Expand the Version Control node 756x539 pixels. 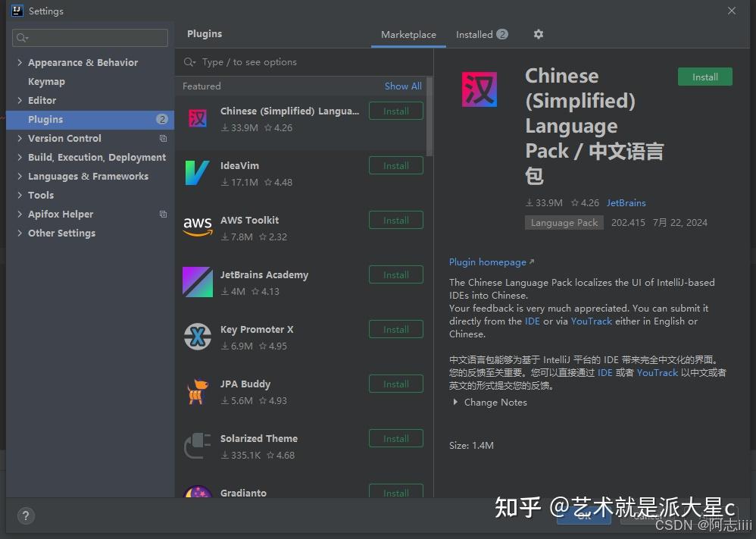(x=20, y=138)
